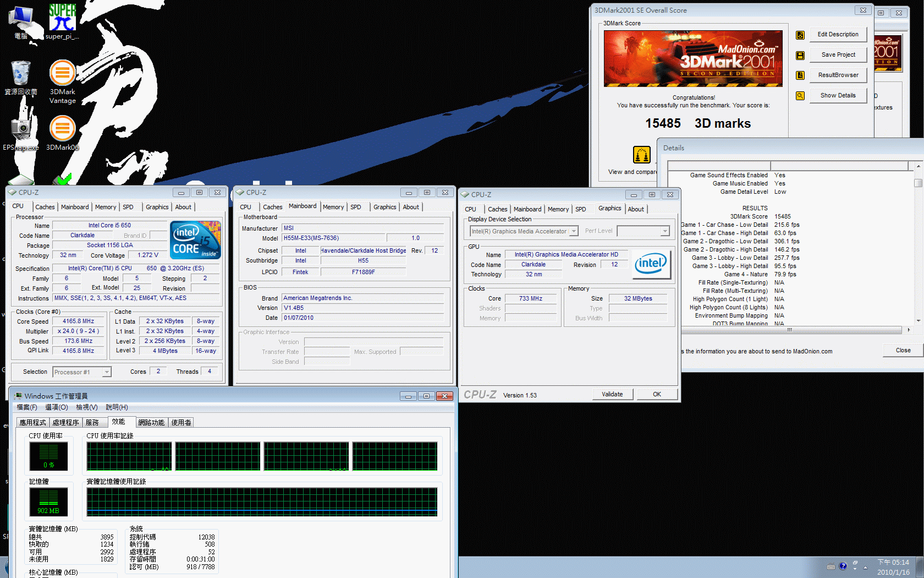This screenshot has height=578, width=924.
Task: Open Task Manager Options menu (選項)
Action: (56, 407)
